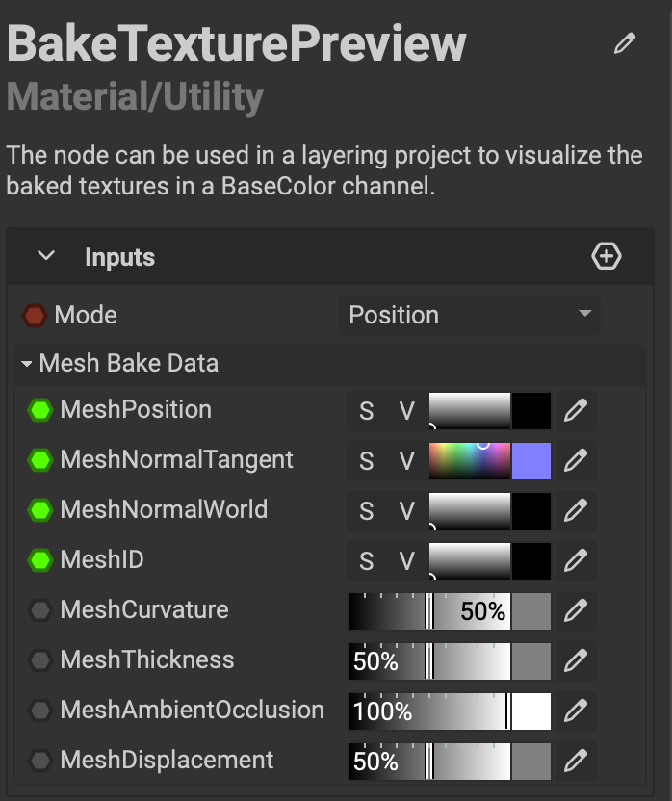The image size is (672, 801).
Task: Toggle the V button for MeshID
Action: (407, 561)
